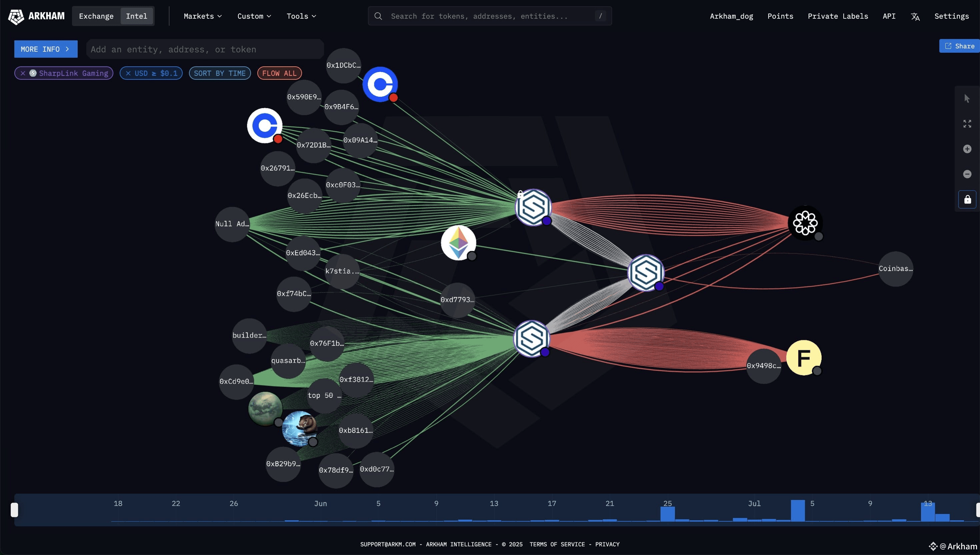
Task: Select the 0xEd043… node
Action: 303,253
